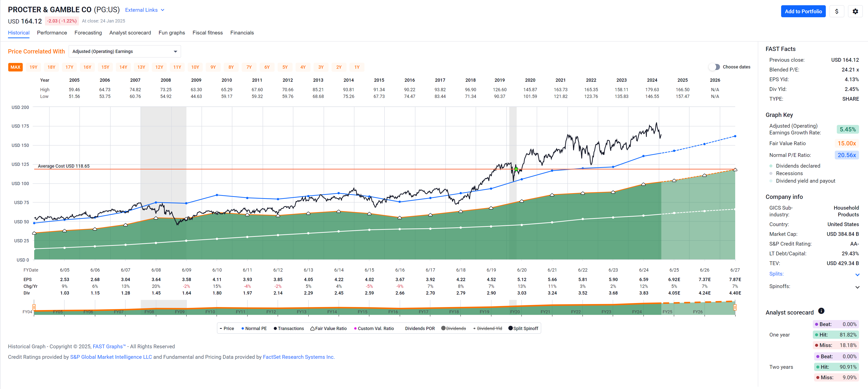Click the 6/27 EPS estimate 7.87E
Image resolution: width=868 pixels, height=389 pixels.
click(735, 280)
